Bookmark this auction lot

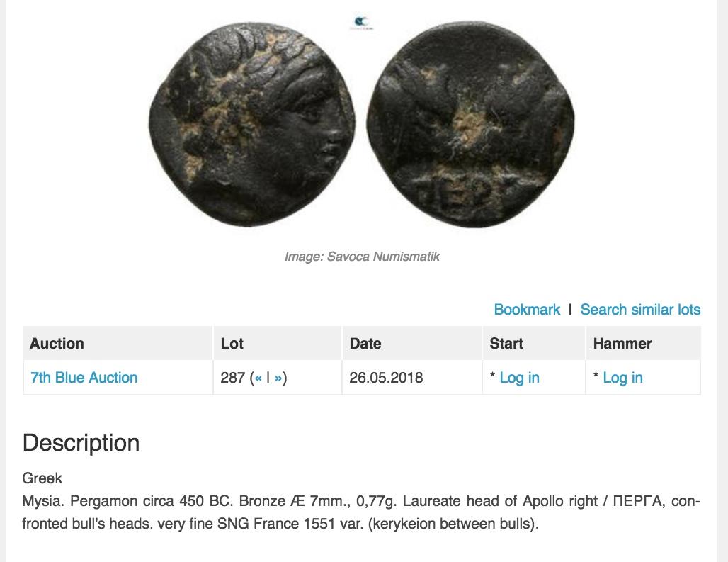[x=527, y=310]
